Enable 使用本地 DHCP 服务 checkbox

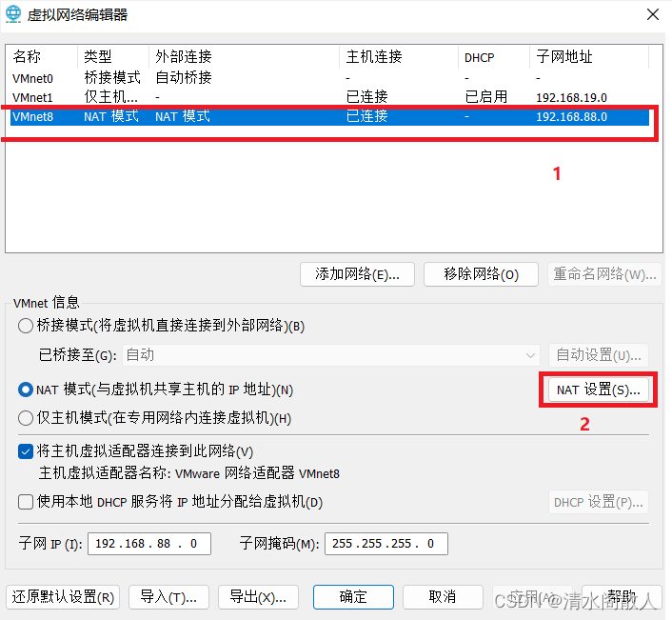(26, 501)
